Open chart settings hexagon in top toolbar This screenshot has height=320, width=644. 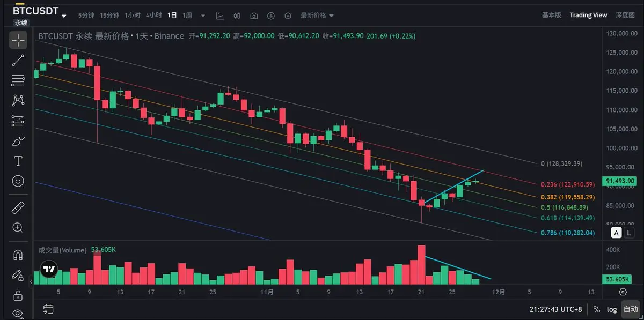pyautogui.click(x=288, y=16)
